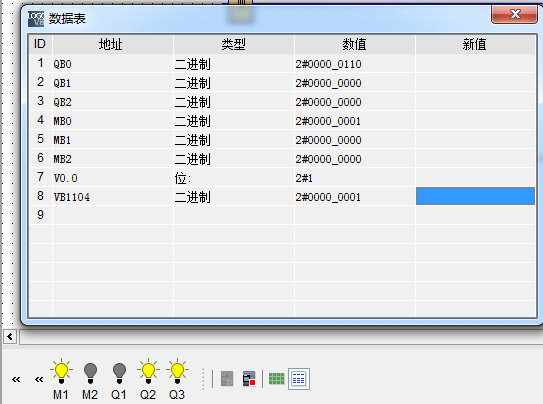Select row number 9 in ID column
Image resolution: width=543 pixels, height=404 pixels.
click(x=41, y=215)
